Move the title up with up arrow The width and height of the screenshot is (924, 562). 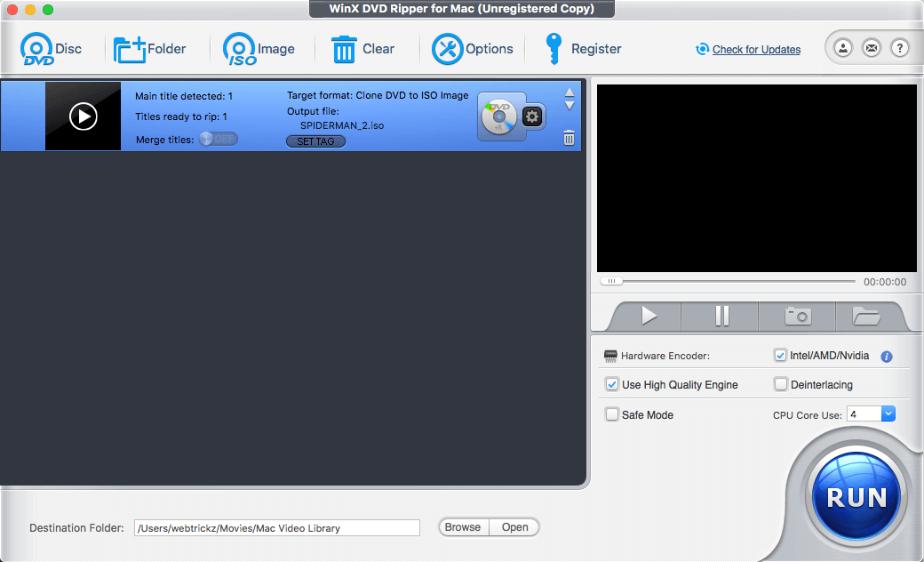click(570, 92)
